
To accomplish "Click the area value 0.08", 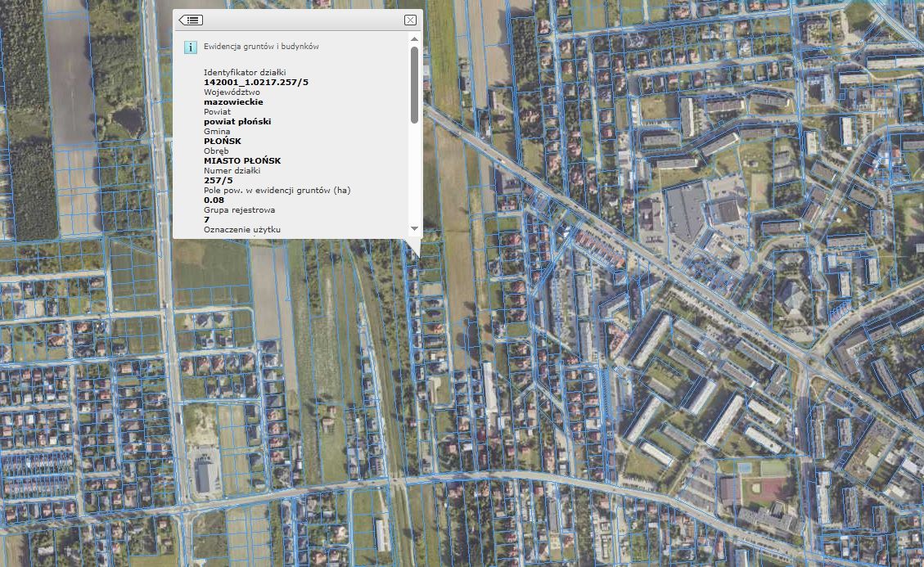I will (214, 200).
